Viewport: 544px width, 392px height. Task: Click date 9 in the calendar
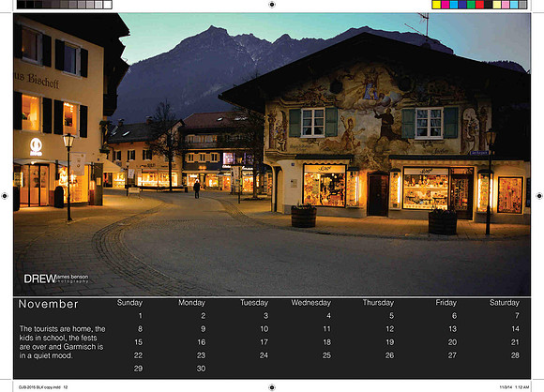[203, 329]
